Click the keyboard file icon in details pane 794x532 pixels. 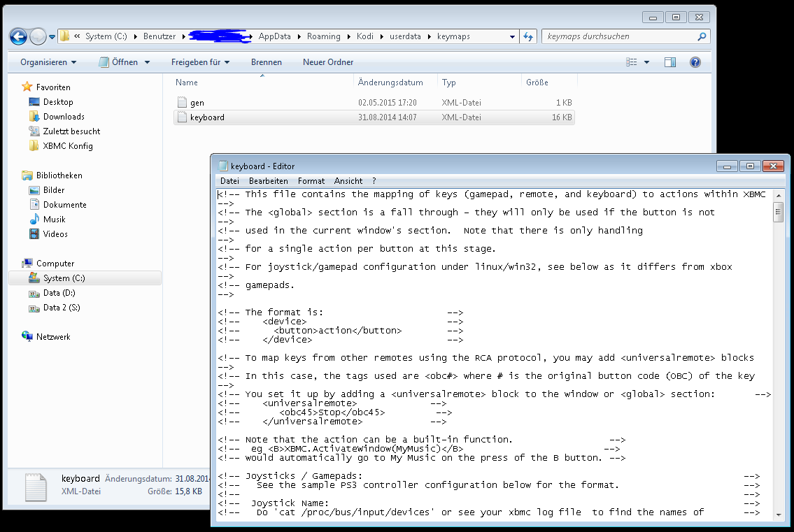36,487
